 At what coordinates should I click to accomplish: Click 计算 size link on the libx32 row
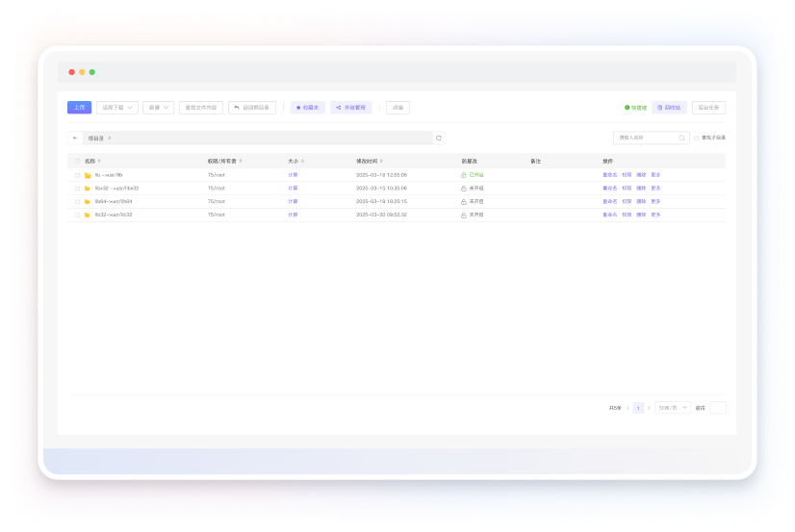[x=293, y=189]
